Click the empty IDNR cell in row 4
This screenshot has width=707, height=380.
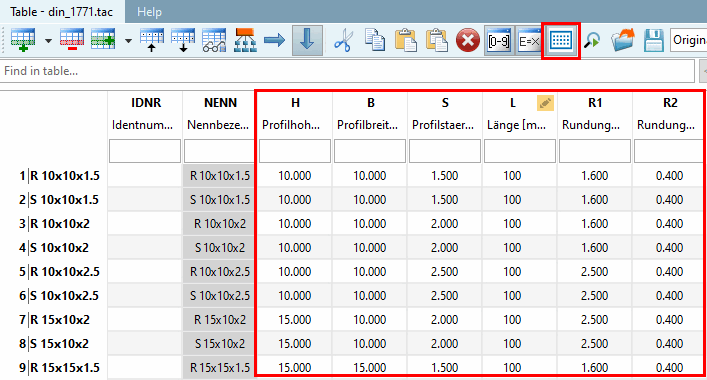pos(145,247)
